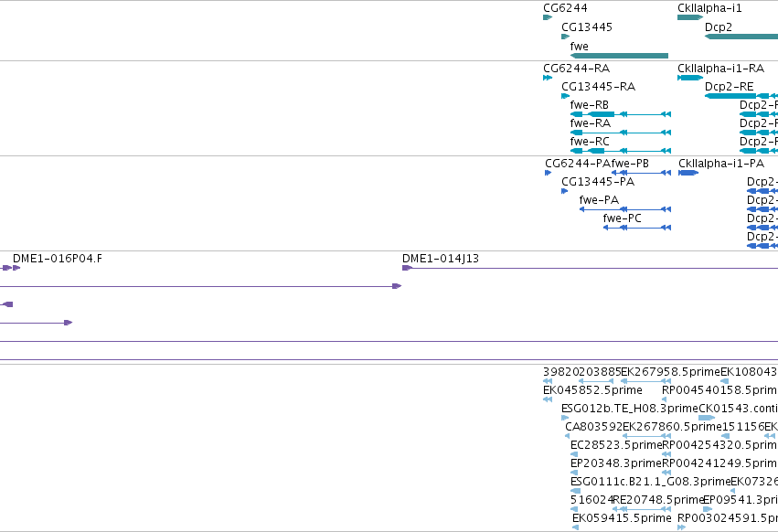Open the CkIIalpha-i1 gene label
Screen dimensions: 778x532
[709, 8]
